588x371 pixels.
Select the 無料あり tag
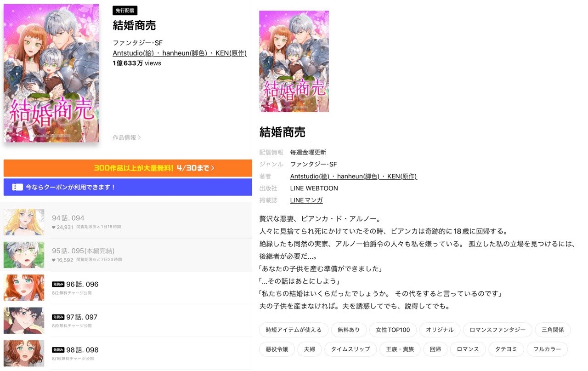coord(349,330)
